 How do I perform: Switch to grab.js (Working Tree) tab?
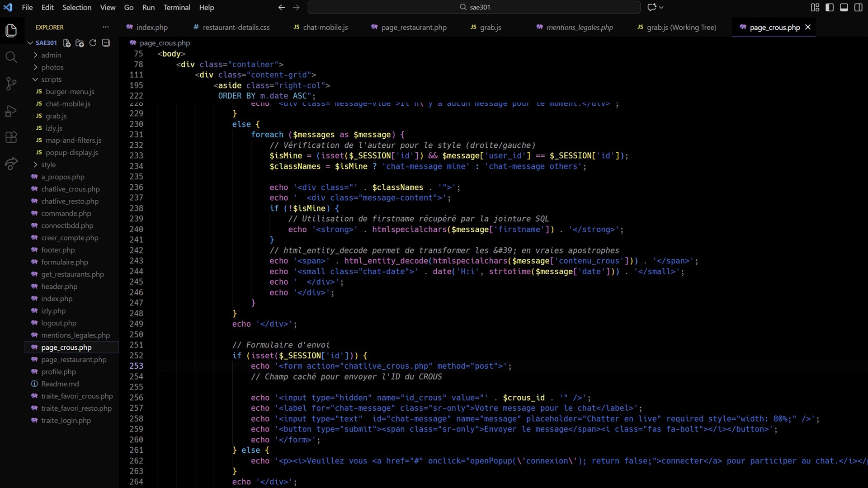tap(677, 28)
